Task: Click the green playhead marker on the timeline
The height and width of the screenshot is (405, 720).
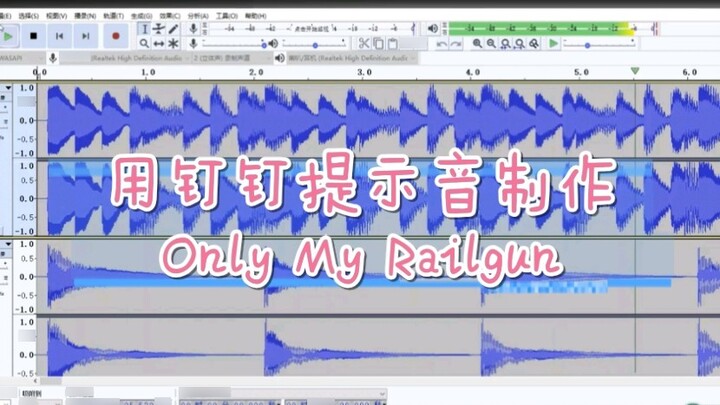Action: click(x=635, y=72)
